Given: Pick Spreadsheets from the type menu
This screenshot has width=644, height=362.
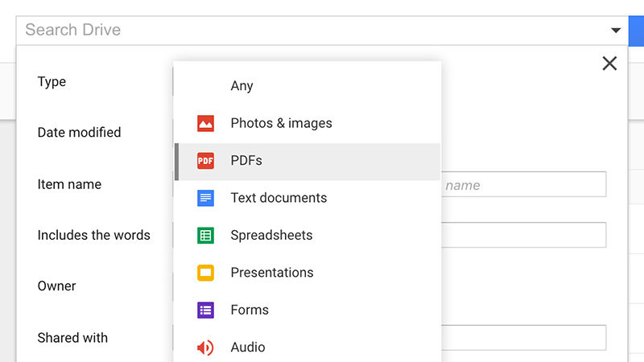Looking at the screenshot, I should click(271, 236).
